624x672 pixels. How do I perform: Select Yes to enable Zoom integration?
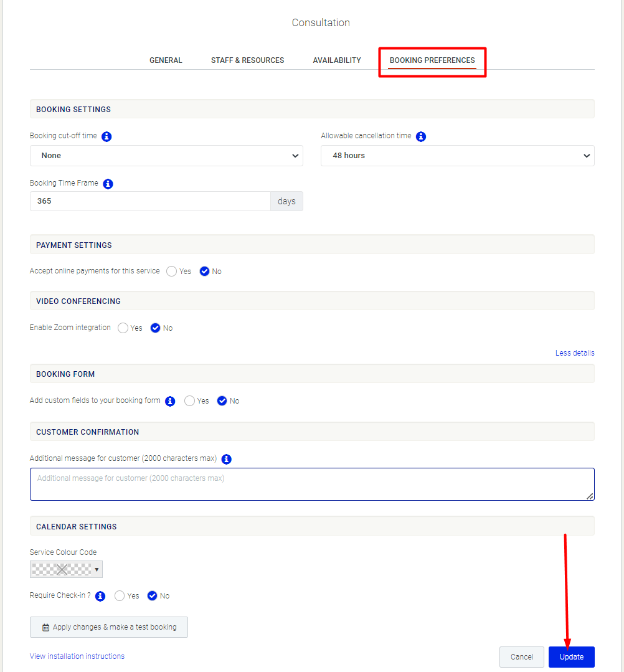[123, 328]
